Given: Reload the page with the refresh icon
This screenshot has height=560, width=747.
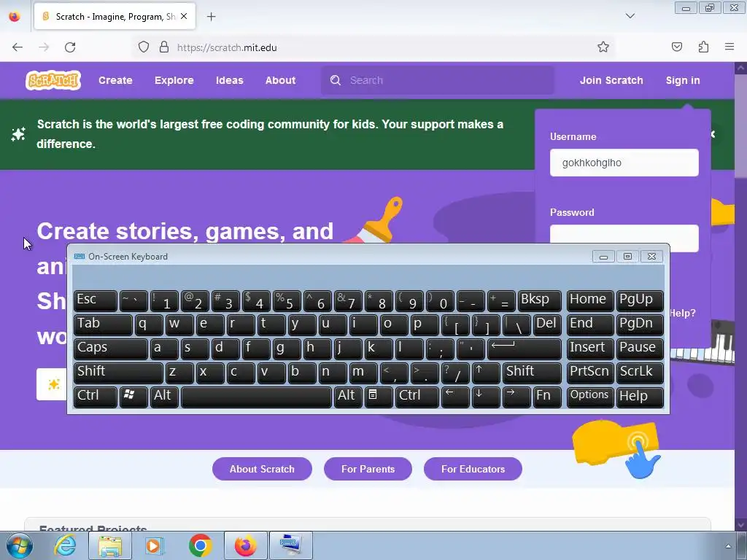Looking at the screenshot, I should (x=70, y=47).
